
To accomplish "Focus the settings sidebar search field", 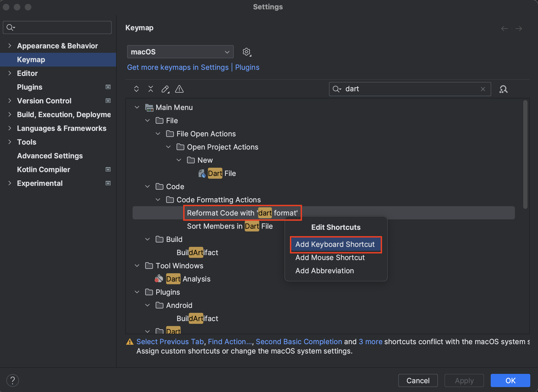I will [57, 27].
